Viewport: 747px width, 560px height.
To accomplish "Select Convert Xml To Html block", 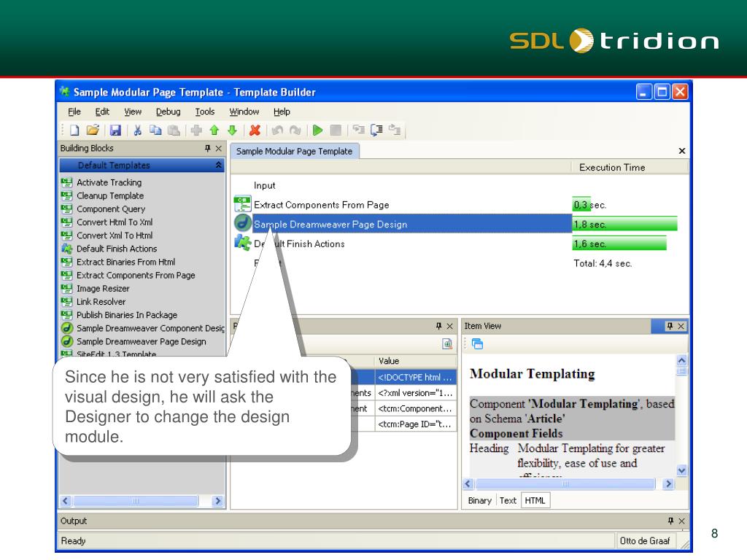I will click(x=115, y=236).
